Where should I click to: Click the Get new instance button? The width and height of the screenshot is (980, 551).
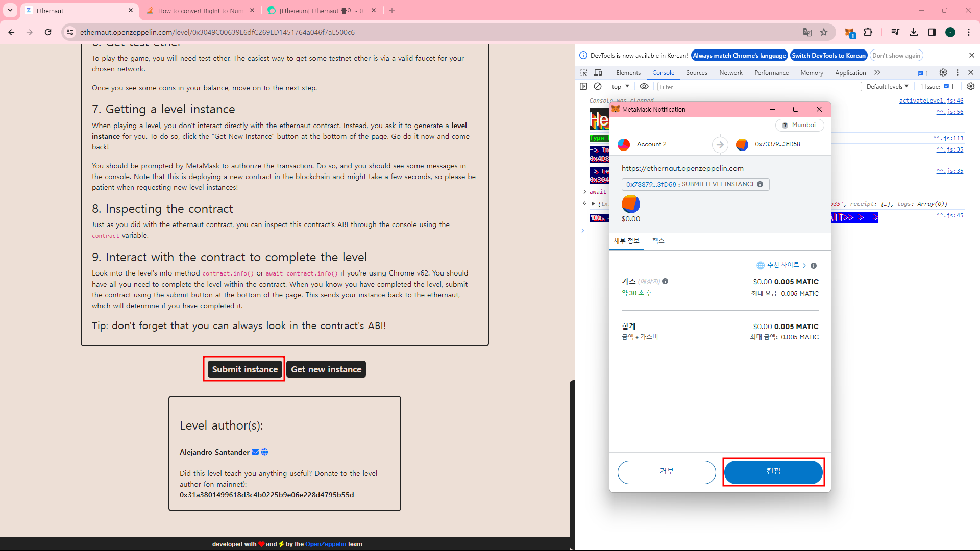coord(326,369)
